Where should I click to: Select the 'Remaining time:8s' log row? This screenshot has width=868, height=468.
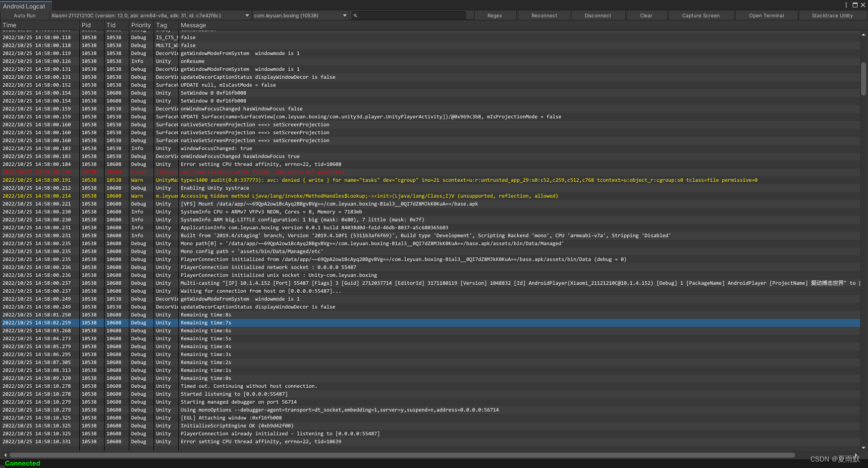tap(430, 315)
